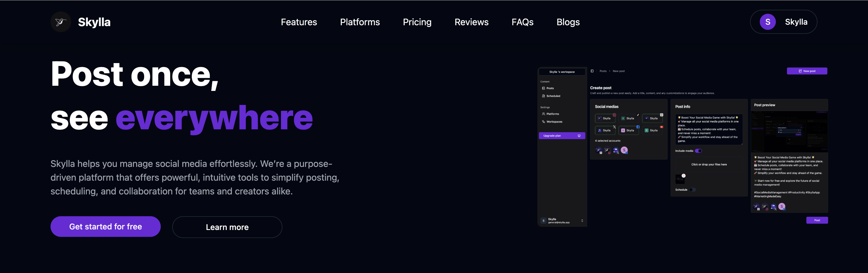Click the Post preview screenshot image
Screen dimensions: 868x273
click(789, 132)
